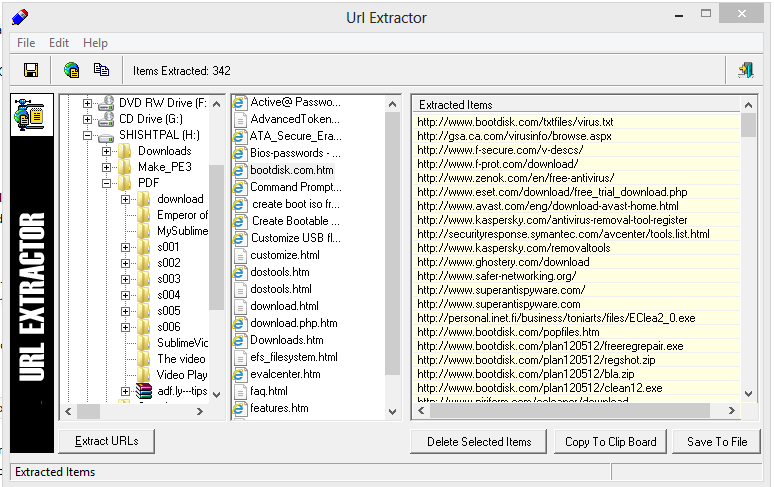Click the document icon beside faq.html
774x487 pixels.
[240, 392]
